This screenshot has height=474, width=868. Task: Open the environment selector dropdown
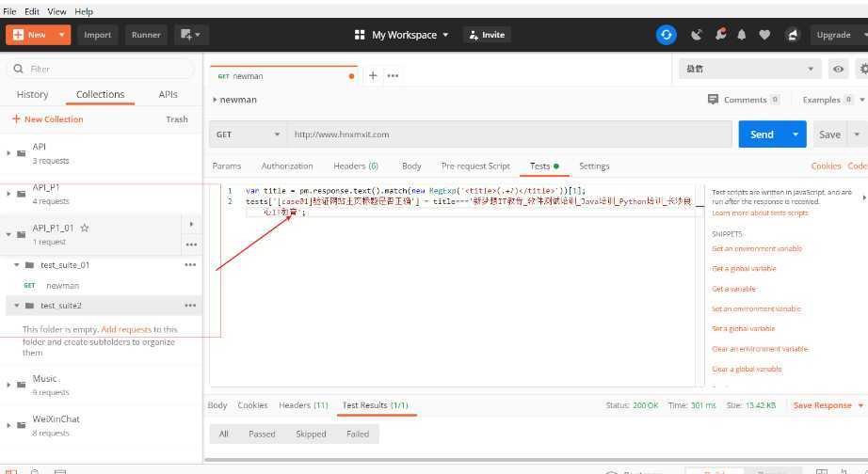coord(749,70)
